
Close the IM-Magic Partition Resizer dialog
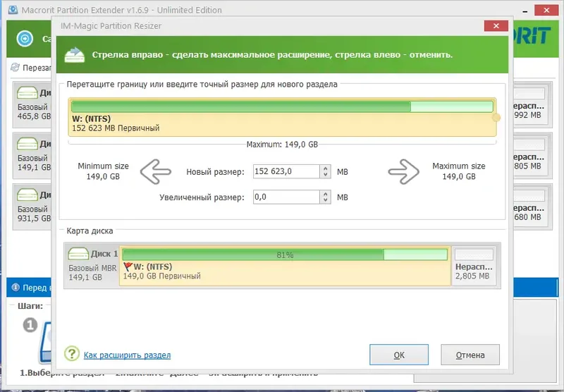pos(496,26)
